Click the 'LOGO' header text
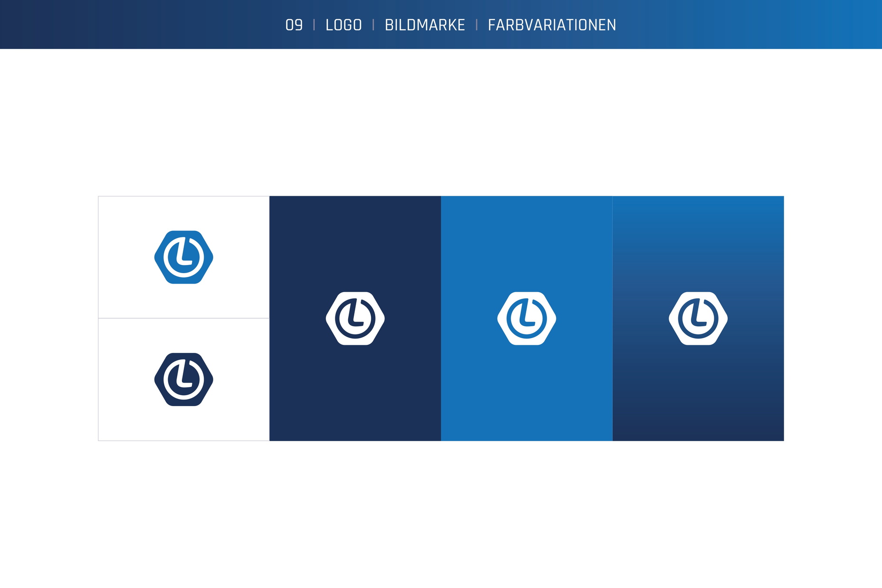This screenshot has height=588, width=882. (344, 25)
